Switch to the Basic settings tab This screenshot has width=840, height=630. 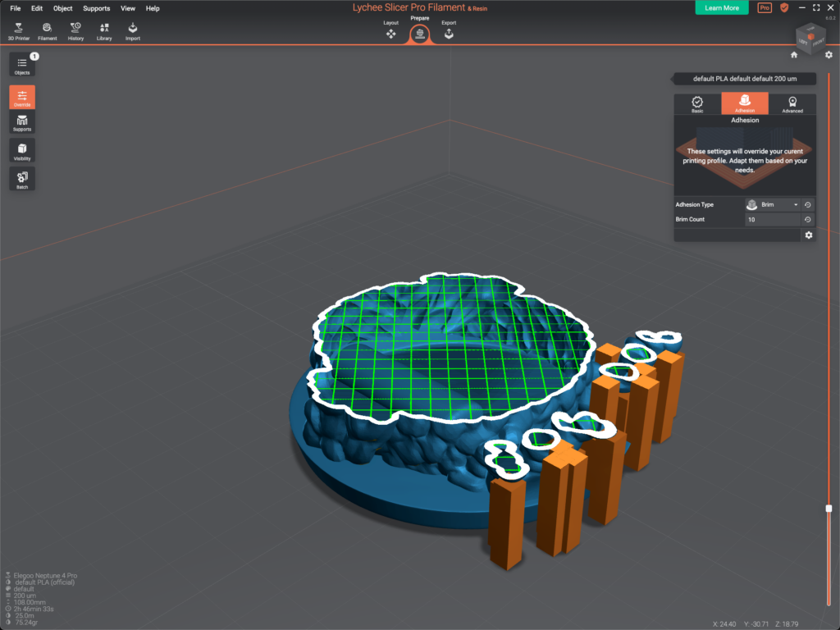pos(698,103)
